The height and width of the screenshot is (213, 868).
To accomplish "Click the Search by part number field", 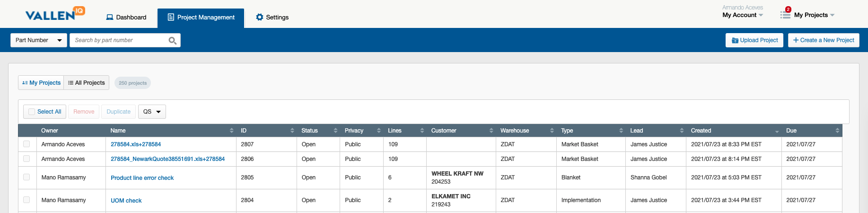I will tap(118, 40).
